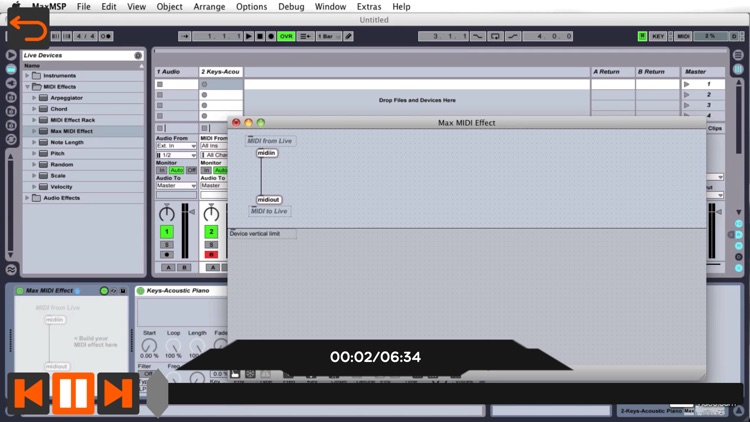Click track 1 volume fader

[x=191, y=211]
